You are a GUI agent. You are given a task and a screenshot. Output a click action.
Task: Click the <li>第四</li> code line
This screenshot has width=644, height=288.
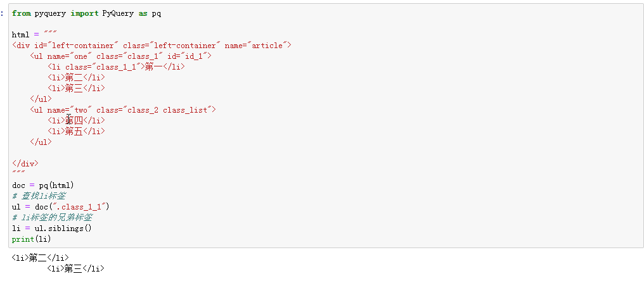pyautogui.click(x=76, y=121)
